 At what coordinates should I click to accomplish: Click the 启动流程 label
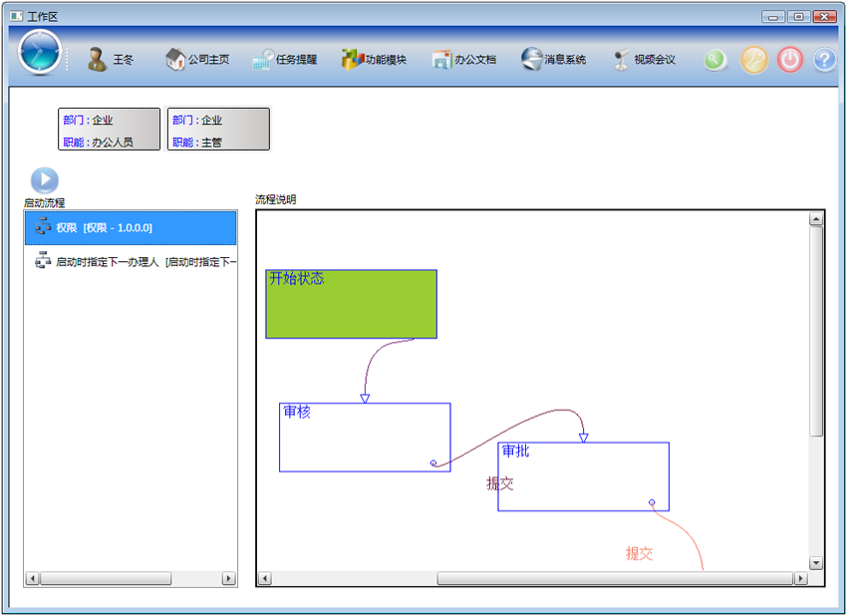coord(44,203)
